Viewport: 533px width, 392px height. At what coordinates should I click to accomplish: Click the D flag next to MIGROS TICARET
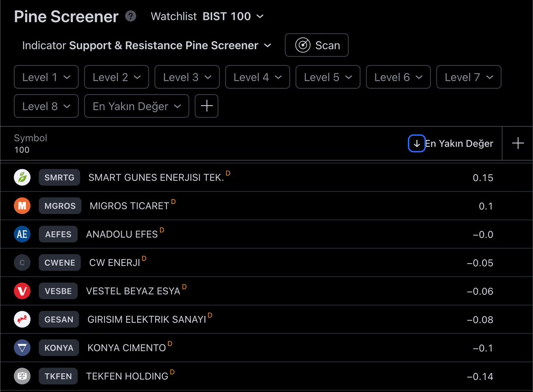(173, 201)
